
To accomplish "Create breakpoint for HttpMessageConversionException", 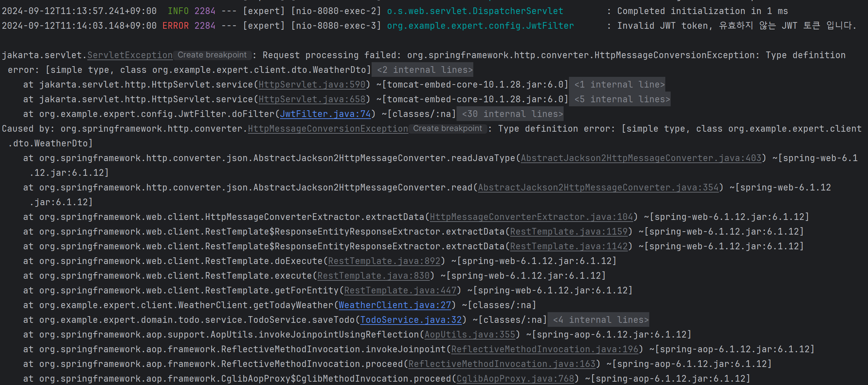I will [x=447, y=129].
